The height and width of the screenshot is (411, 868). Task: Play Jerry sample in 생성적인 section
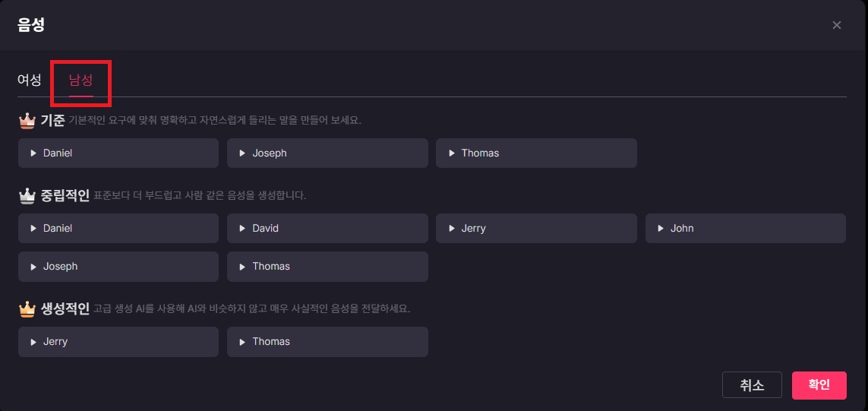33,342
